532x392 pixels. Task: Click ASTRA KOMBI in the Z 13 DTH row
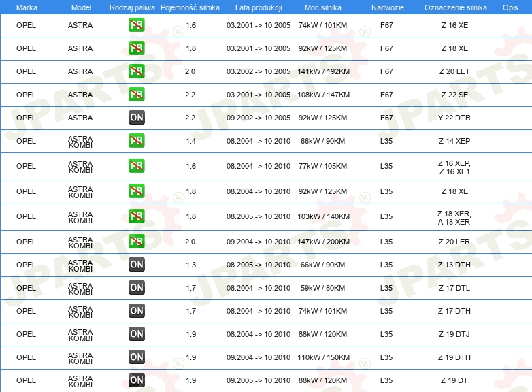[80, 265]
